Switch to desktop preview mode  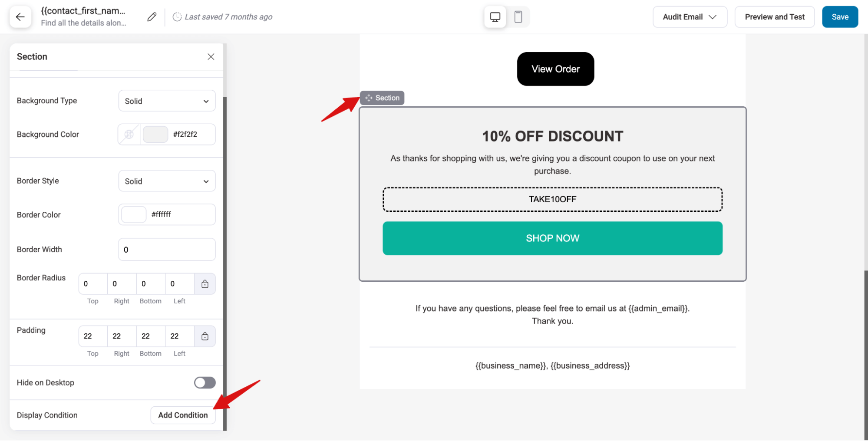point(495,17)
